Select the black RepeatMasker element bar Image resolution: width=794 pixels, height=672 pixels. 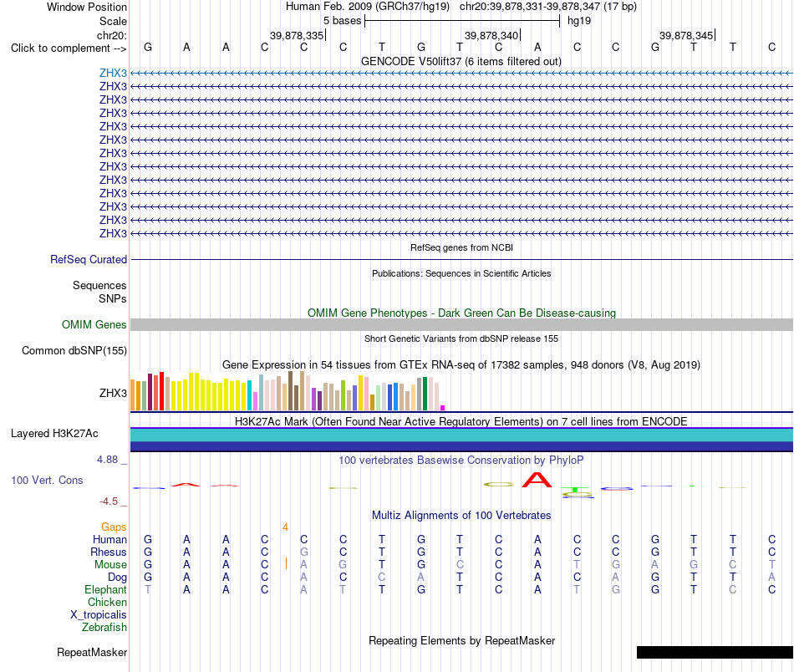pos(715,652)
